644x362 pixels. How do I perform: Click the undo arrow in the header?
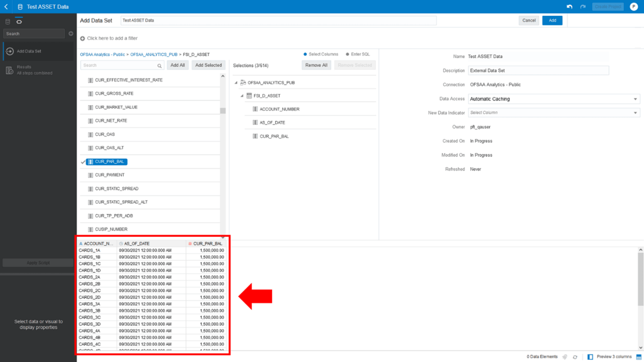(571, 7)
